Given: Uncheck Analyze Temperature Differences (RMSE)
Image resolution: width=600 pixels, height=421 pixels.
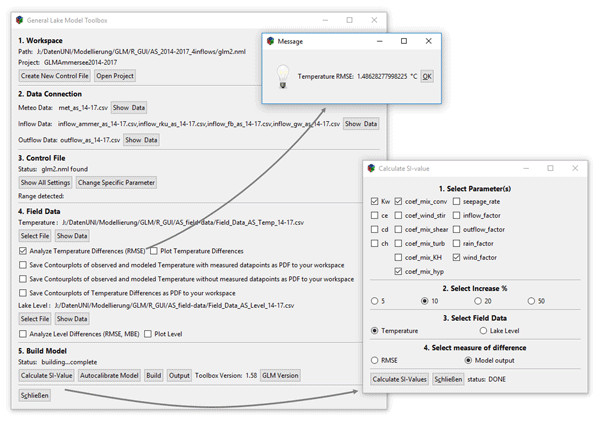Looking at the screenshot, I should pos(23,250).
